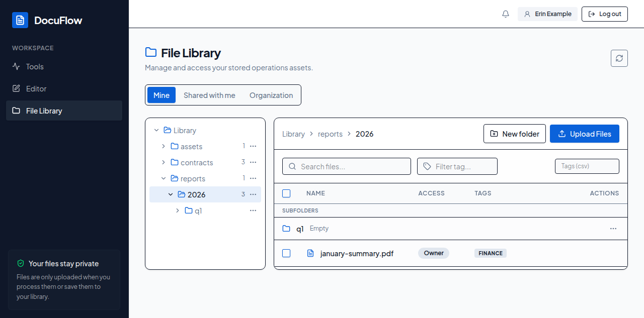
Task: Go to reports in the breadcrumb
Action: click(330, 134)
